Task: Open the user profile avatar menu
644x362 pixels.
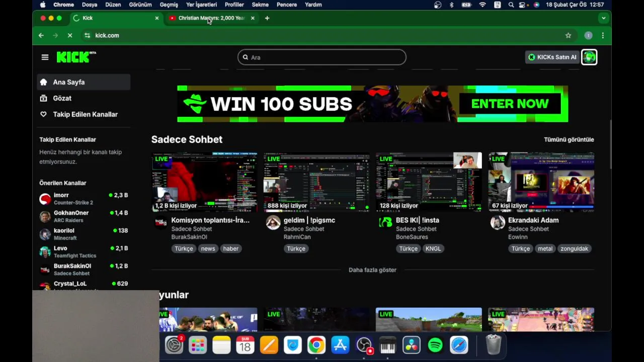Action: point(589,57)
